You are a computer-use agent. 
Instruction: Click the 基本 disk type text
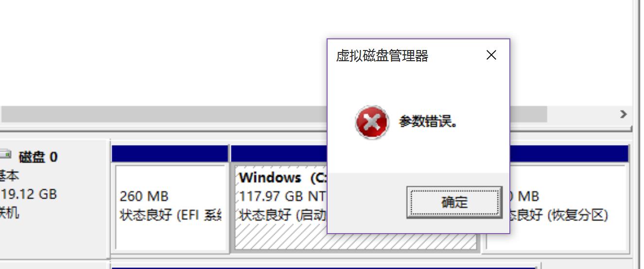tap(9, 175)
